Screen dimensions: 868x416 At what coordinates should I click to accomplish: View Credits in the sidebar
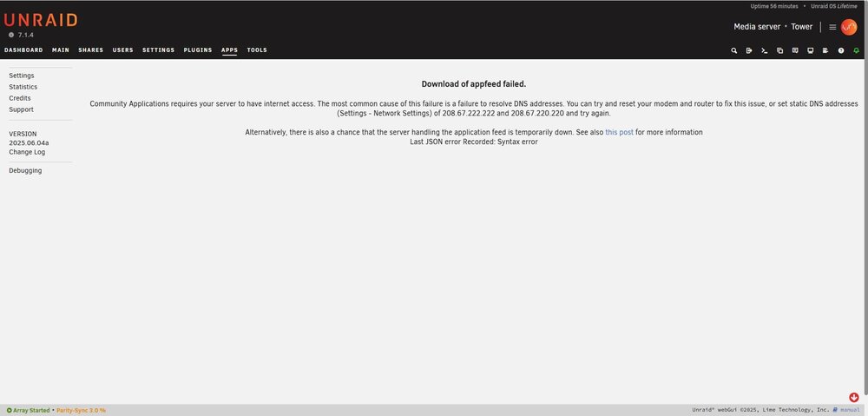(x=20, y=98)
